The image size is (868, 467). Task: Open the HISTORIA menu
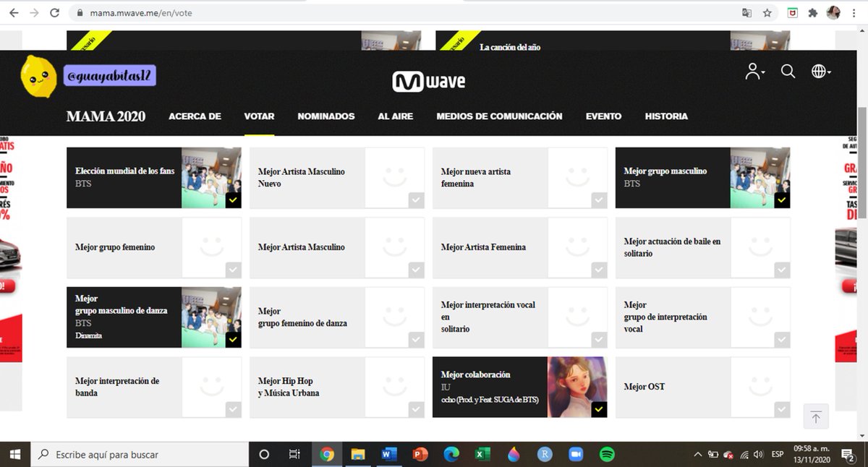666,116
